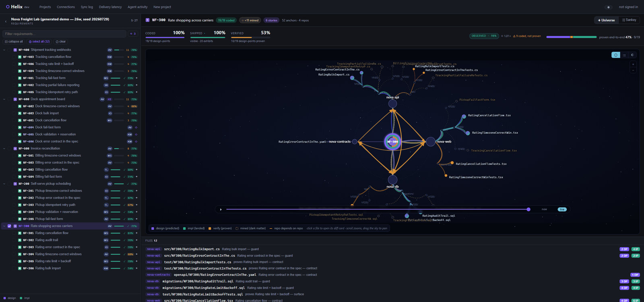
Task: Open the diamond 3 filter dropdown
Action: pos(133,34)
